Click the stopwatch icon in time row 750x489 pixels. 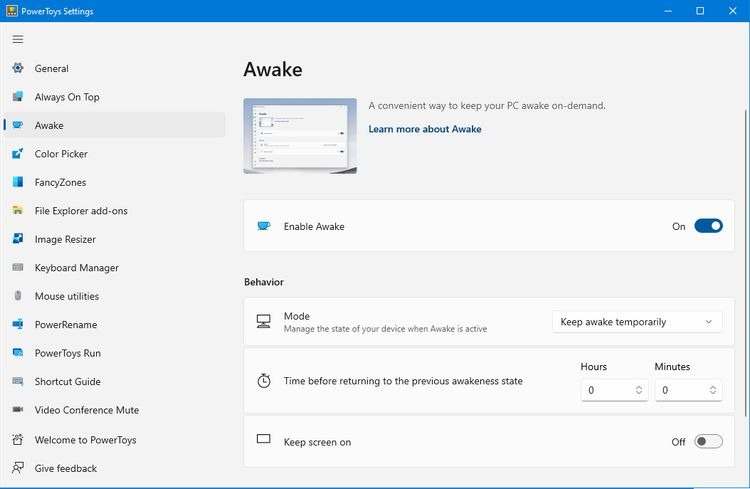[x=264, y=381]
